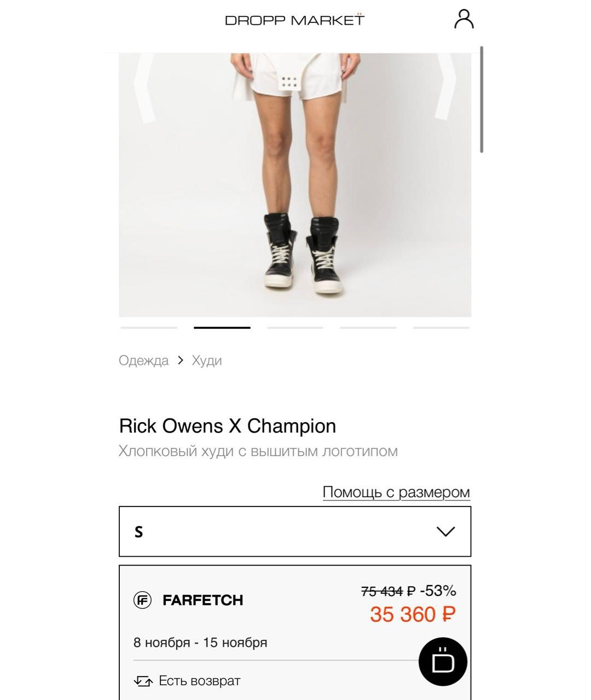Open the floating shopping bag button
Image resolution: width=591 pixels, height=700 pixels.
pos(443,662)
